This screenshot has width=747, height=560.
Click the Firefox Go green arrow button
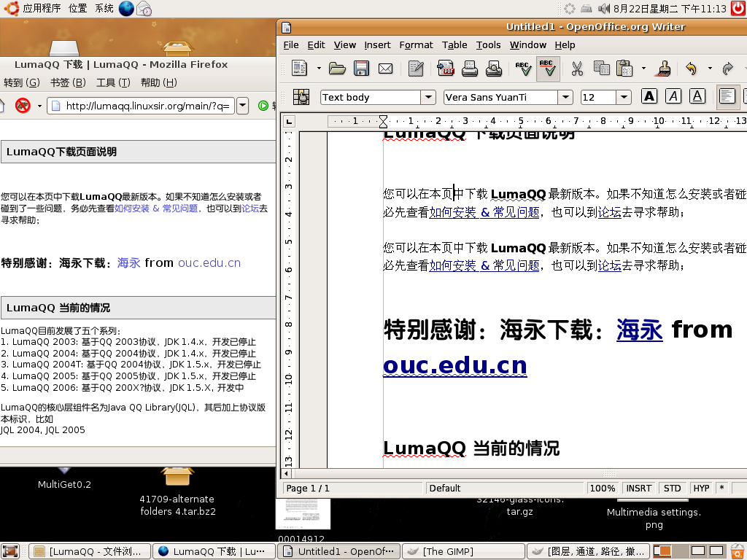coord(263,105)
